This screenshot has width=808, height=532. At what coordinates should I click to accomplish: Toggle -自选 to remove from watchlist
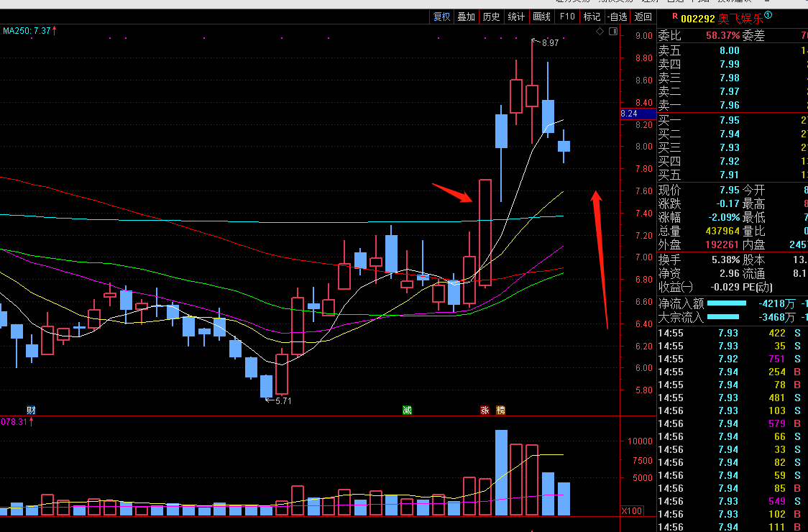point(617,17)
